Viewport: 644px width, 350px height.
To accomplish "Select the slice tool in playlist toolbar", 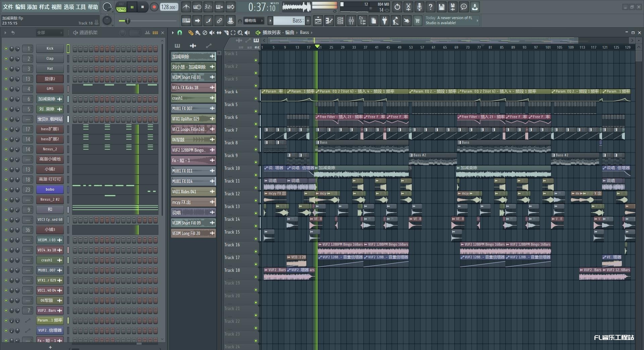I will pos(226,33).
